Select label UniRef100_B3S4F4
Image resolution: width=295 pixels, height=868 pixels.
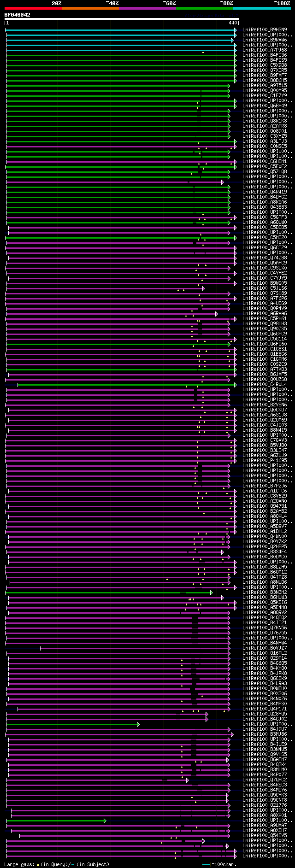[265, 552]
